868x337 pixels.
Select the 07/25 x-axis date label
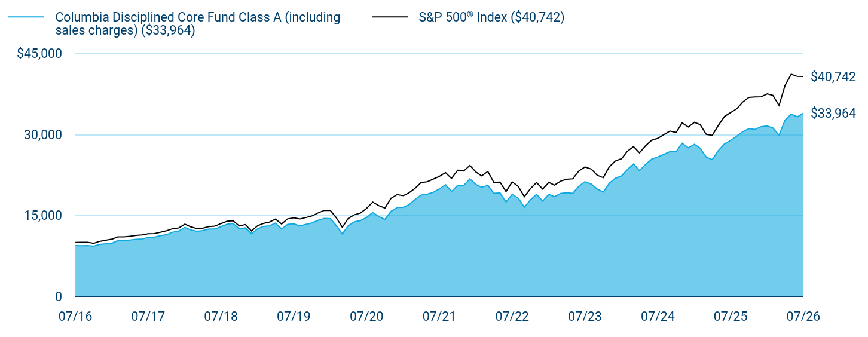click(731, 317)
